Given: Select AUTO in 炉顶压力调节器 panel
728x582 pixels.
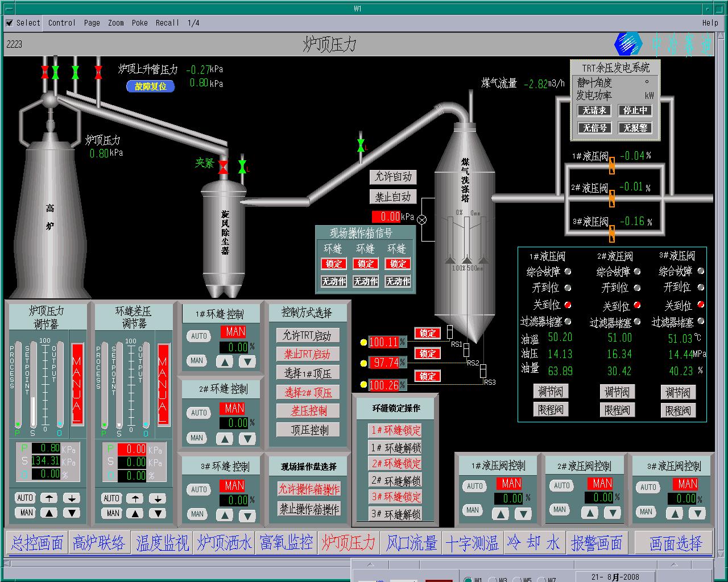Looking at the screenshot, I should 25,497.
